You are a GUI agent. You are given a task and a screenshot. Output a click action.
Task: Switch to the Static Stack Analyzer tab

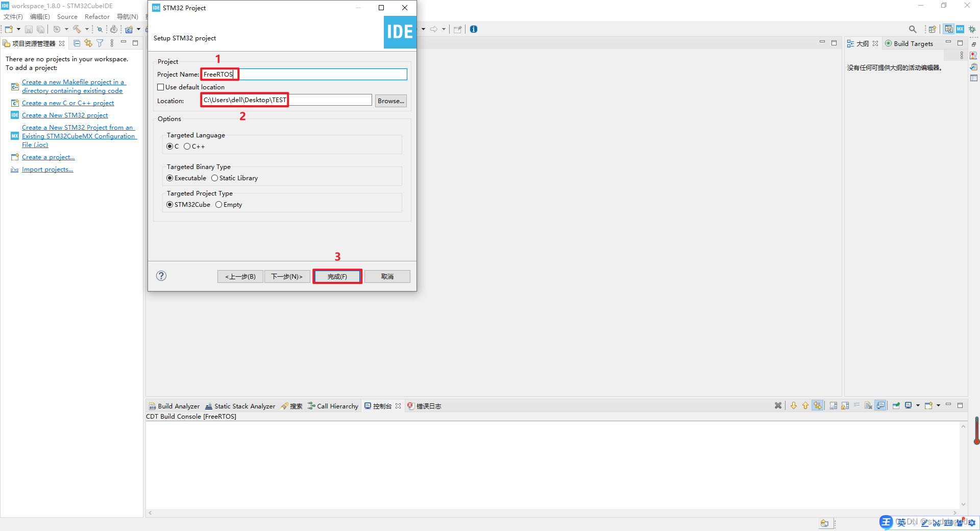click(x=240, y=406)
